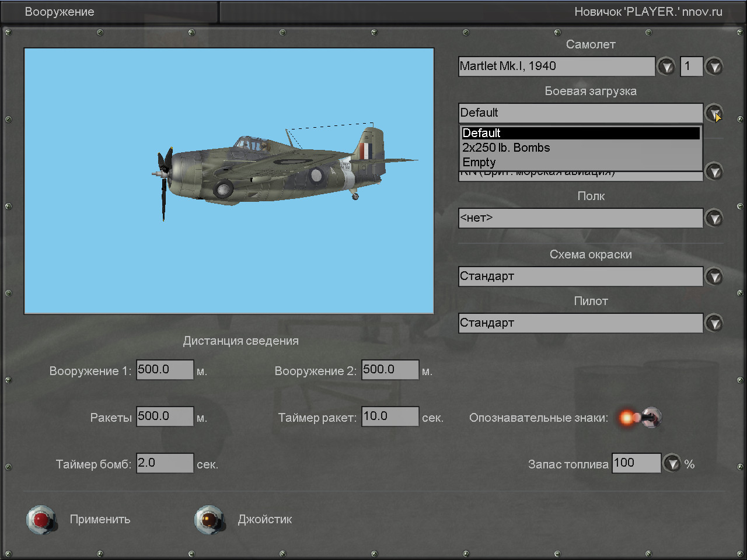Screen dimensions: 747x560
Task: Open the aircraft number dropdown arrow
Action: coord(714,66)
